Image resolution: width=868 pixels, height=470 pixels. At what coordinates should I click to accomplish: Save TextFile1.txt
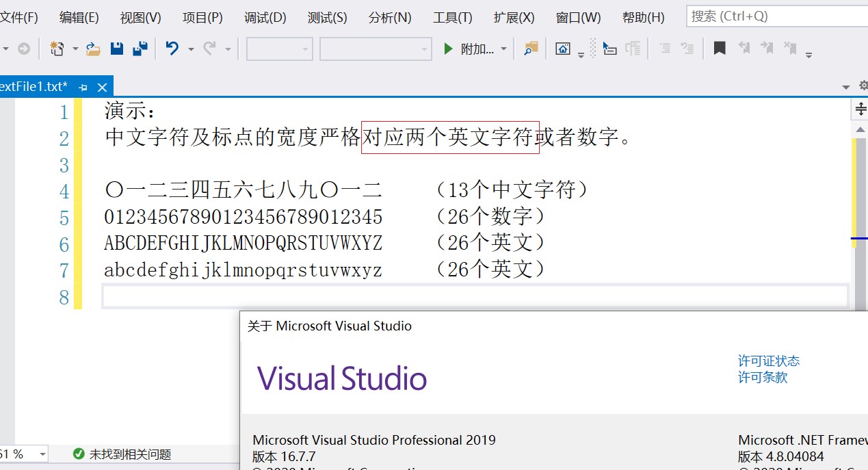[x=117, y=48]
